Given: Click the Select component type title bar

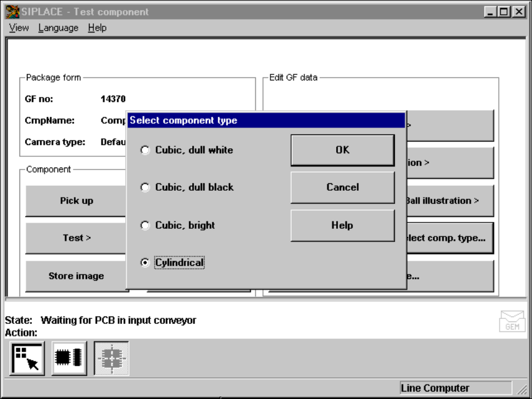Looking at the screenshot, I should point(267,120).
